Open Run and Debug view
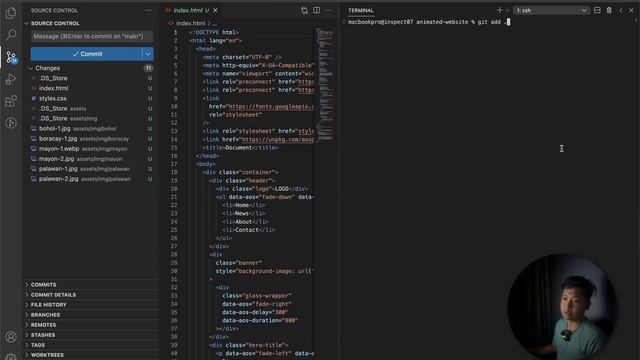Image resolution: width=640 pixels, height=360 pixels. 11,79
